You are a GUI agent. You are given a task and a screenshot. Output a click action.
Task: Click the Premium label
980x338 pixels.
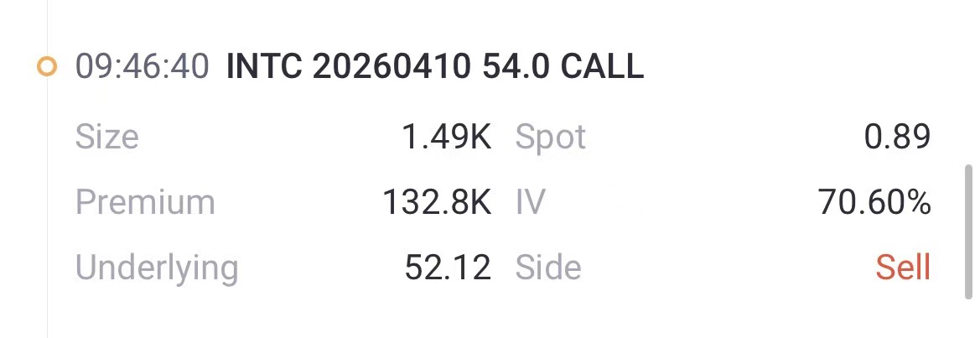tap(145, 202)
